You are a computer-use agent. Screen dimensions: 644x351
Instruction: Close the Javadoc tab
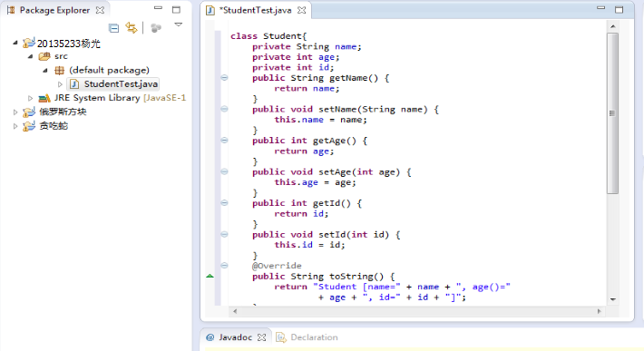(x=261, y=337)
